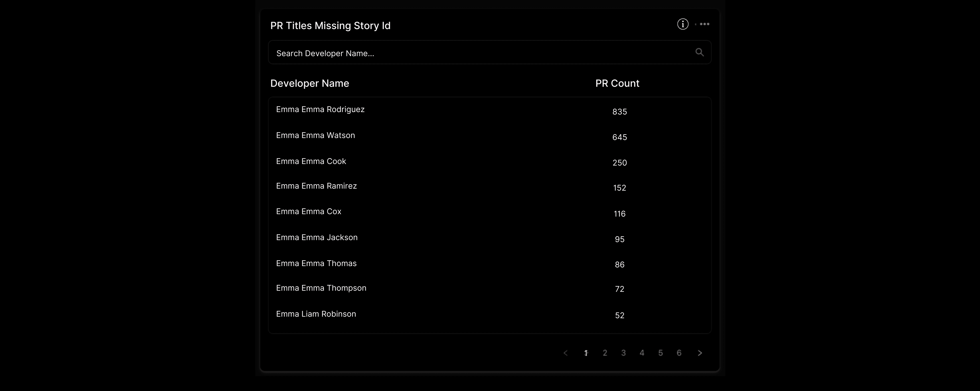Click the PR Titles Missing Story Id title
The width and height of the screenshot is (980, 391).
pyautogui.click(x=330, y=25)
